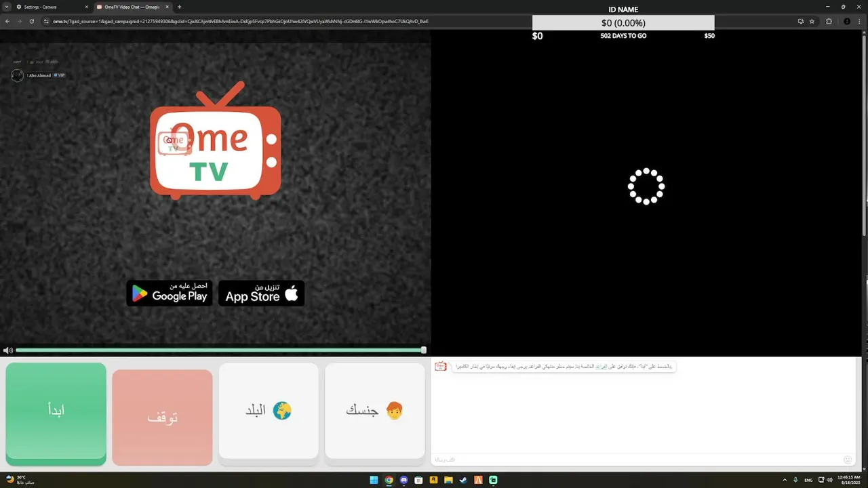Open File Explorer from the taskbar

point(448,480)
